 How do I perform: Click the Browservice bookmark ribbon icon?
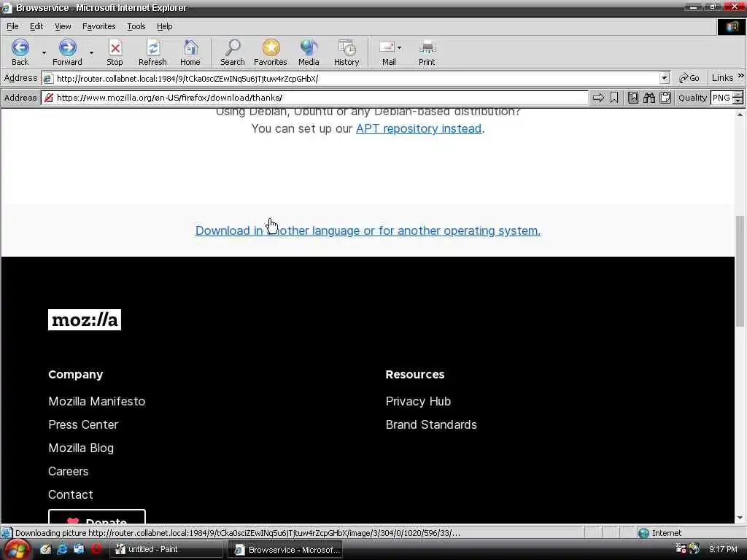pyautogui.click(x=614, y=98)
